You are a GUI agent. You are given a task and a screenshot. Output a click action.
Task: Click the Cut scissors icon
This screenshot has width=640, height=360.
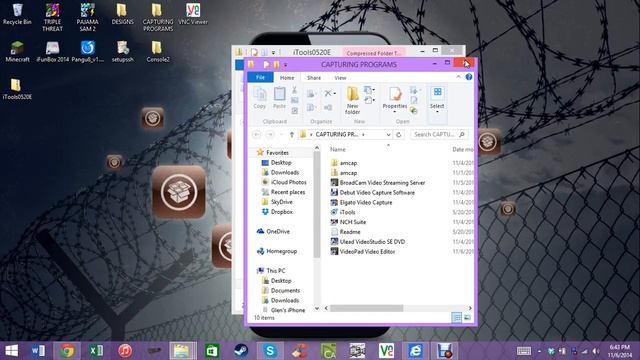pyautogui.click(x=294, y=90)
